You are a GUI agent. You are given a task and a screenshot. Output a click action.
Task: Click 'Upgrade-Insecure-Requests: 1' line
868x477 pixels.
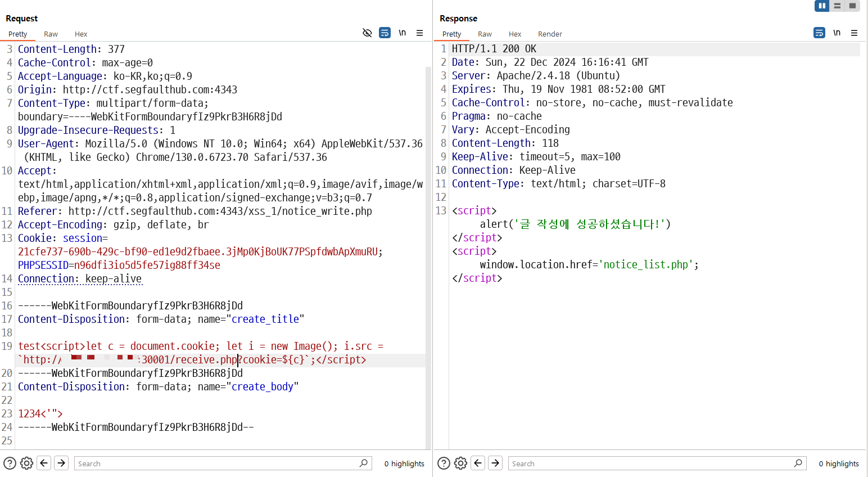pyautogui.click(x=97, y=130)
